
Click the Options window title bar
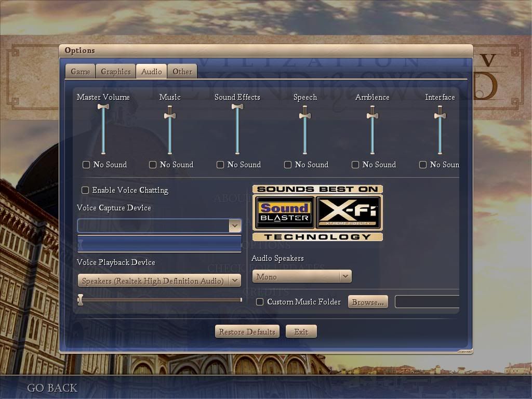tap(266, 50)
